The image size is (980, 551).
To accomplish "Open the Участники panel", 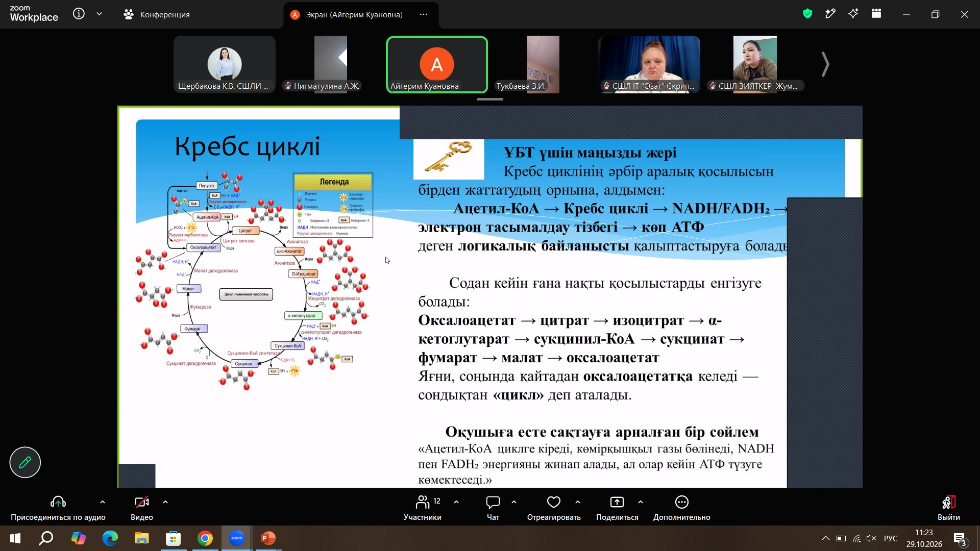I will coord(423,508).
